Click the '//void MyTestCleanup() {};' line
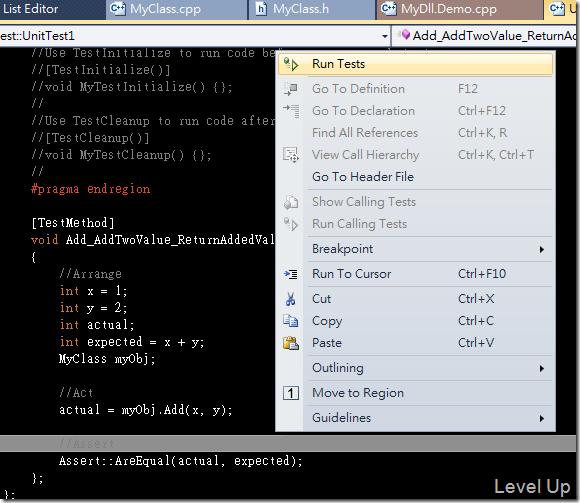Screen dimensions: 580x503 tap(121, 155)
